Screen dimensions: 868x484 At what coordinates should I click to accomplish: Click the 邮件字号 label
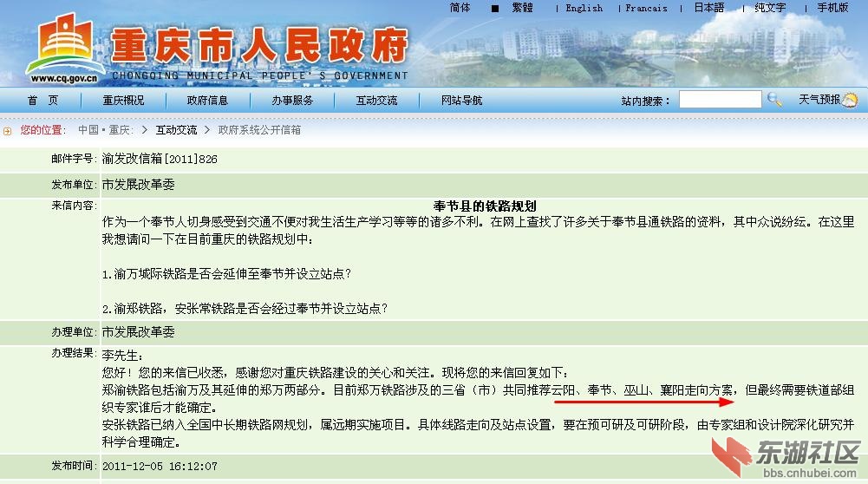coord(74,159)
